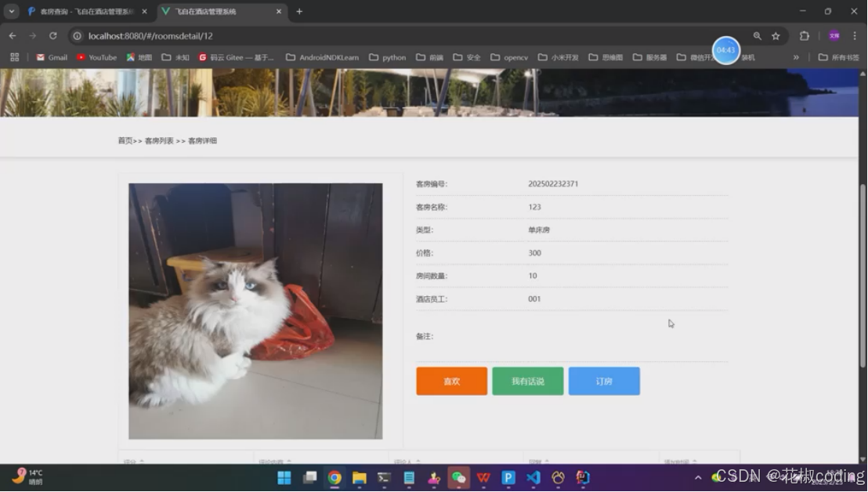Open the YouTube bookmark
Screen dimensions: 868x492
click(x=96, y=56)
